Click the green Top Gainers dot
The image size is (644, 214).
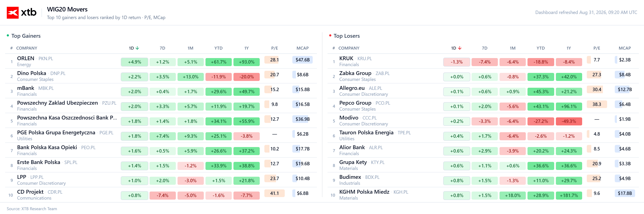(8, 36)
